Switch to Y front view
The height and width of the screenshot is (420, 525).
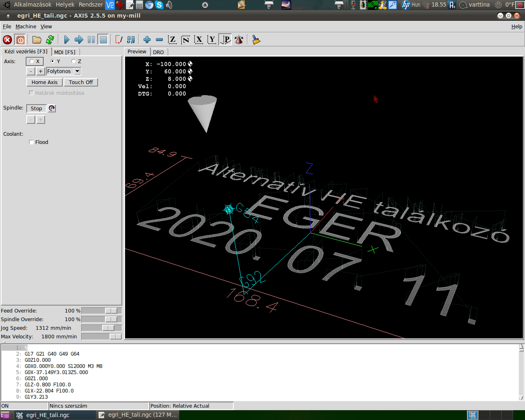pos(212,40)
